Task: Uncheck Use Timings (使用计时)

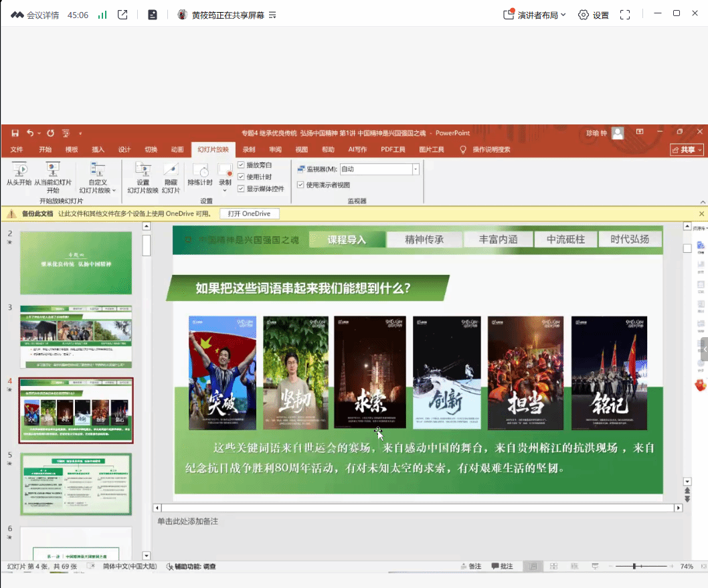Action: 241,177
